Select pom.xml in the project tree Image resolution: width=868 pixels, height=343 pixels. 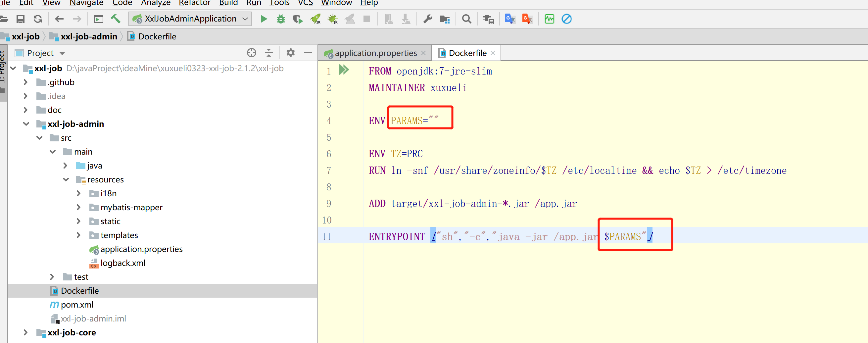pyautogui.click(x=77, y=305)
